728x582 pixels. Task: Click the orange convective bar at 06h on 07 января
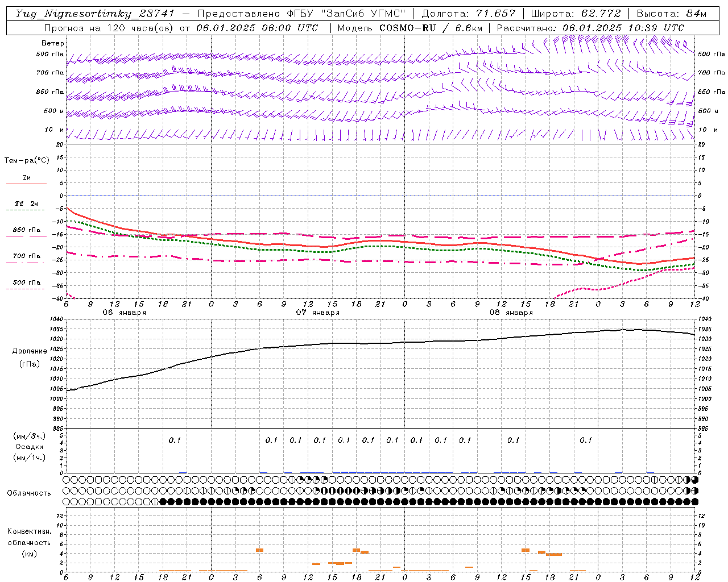coord(259,550)
